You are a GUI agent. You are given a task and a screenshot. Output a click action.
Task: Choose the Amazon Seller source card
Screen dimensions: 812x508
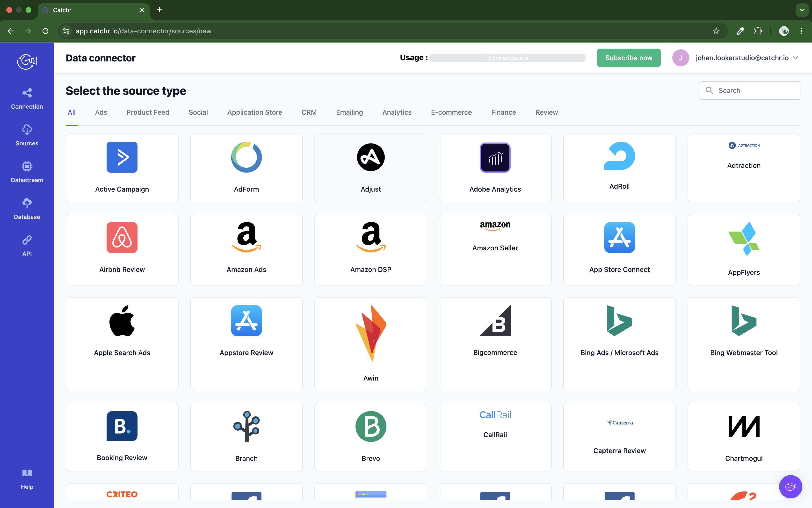click(495, 249)
